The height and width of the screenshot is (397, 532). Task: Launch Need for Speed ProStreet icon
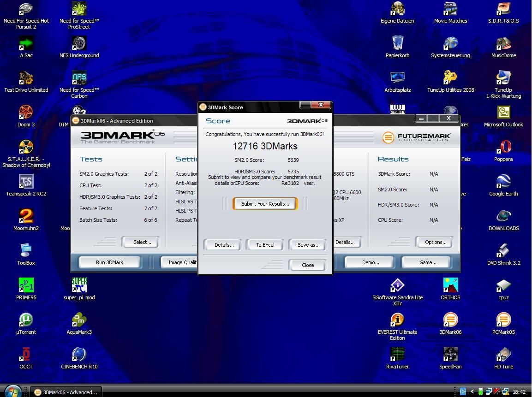click(x=79, y=15)
